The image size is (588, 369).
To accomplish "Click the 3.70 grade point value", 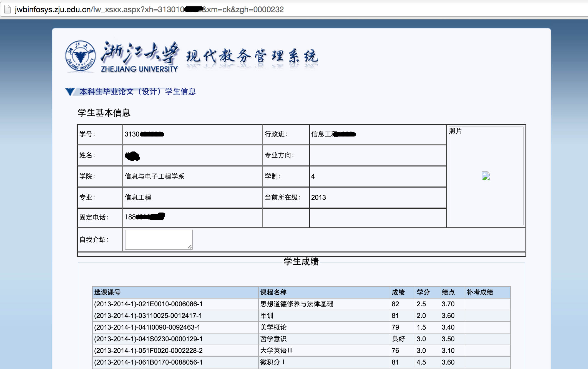I will [448, 304].
